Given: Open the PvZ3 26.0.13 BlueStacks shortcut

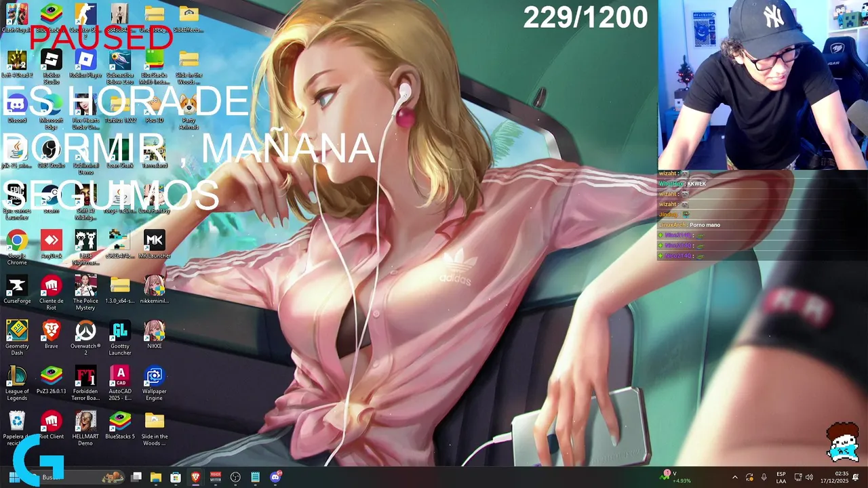Looking at the screenshot, I should tap(52, 380).
